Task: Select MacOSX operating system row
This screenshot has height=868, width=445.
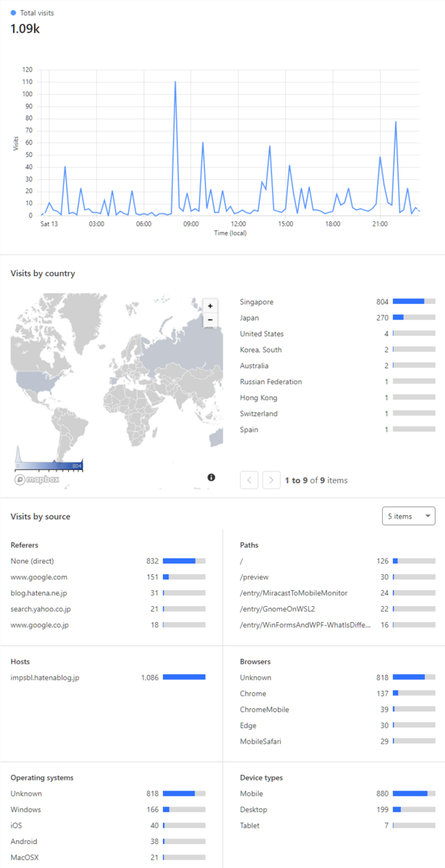Action: pos(109,857)
